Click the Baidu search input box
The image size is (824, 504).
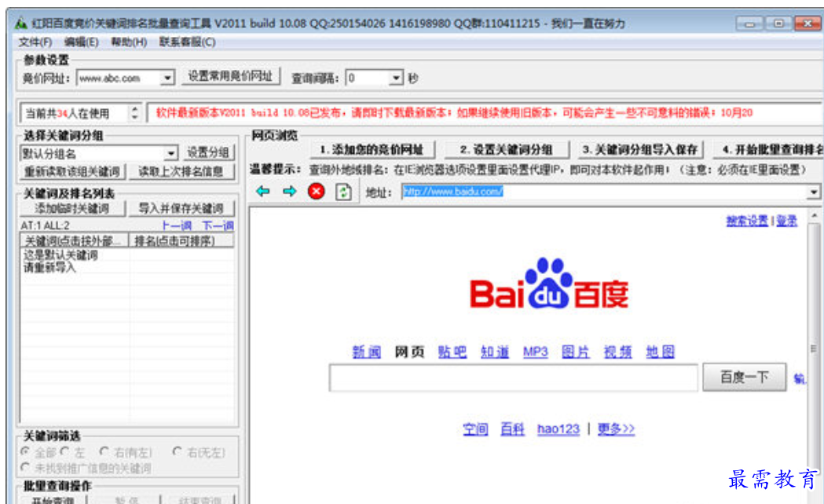(514, 378)
